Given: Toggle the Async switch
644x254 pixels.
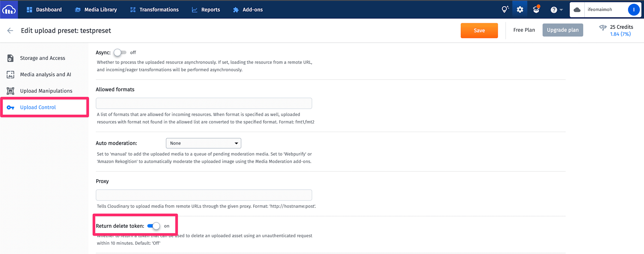Looking at the screenshot, I should (x=120, y=52).
